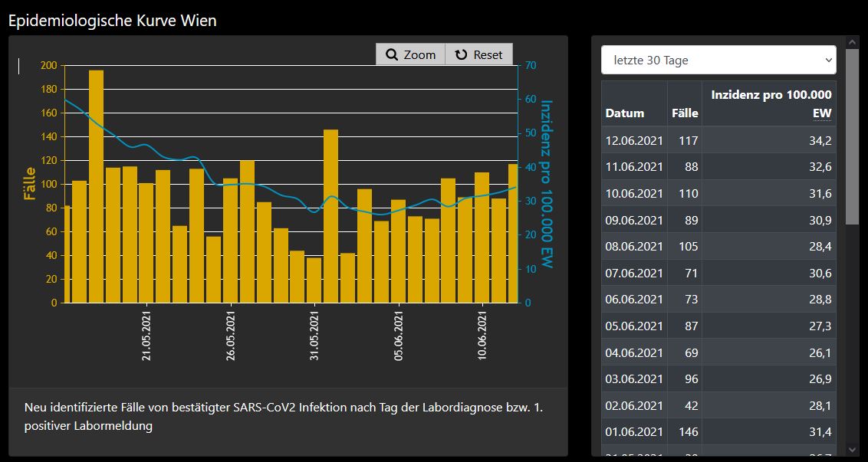Click the x-axis label 05.06.2021

[399, 336]
